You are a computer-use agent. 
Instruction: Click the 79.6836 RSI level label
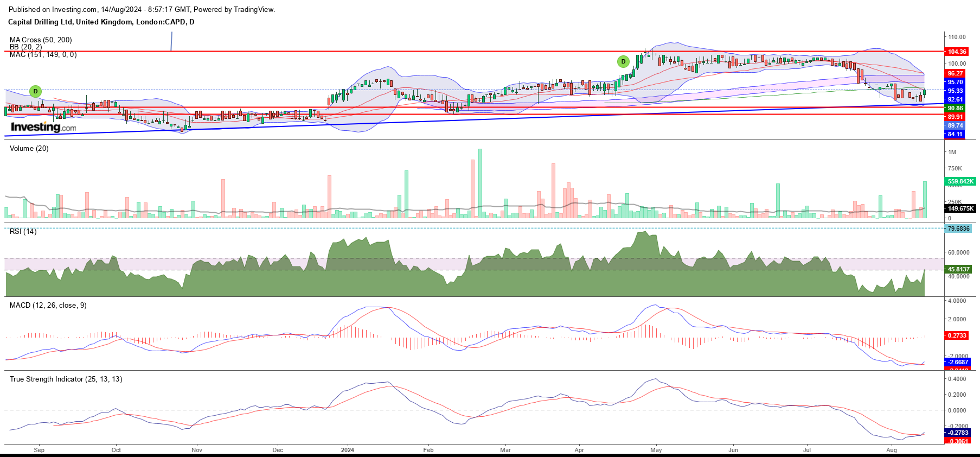pyautogui.click(x=958, y=228)
